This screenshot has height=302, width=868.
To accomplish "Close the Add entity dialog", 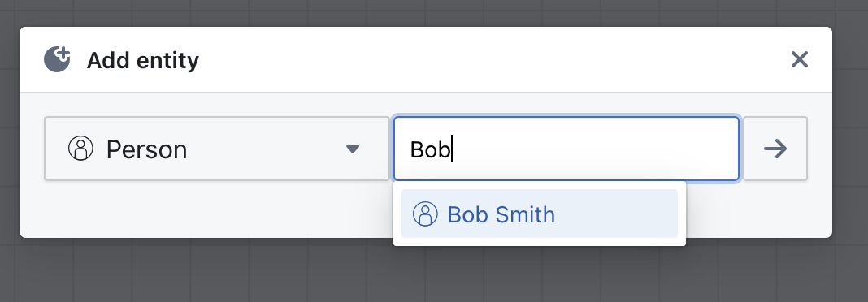I will 800,59.
